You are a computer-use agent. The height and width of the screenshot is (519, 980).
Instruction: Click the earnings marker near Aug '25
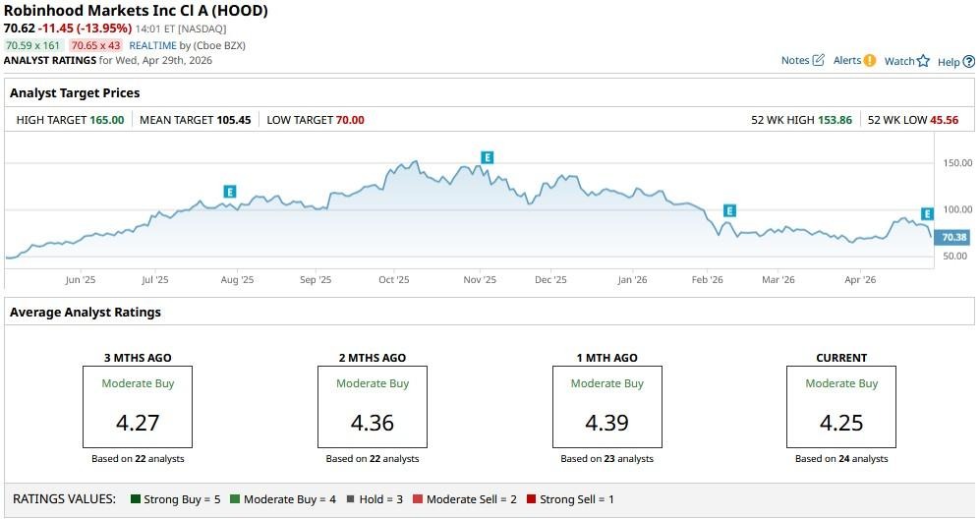pos(229,192)
